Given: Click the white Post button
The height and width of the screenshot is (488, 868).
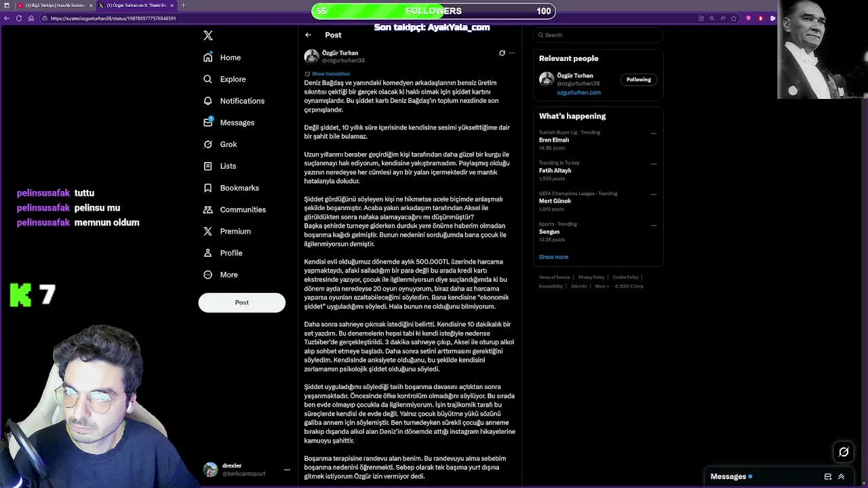Looking at the screenshot, I should tap(242, 302).
